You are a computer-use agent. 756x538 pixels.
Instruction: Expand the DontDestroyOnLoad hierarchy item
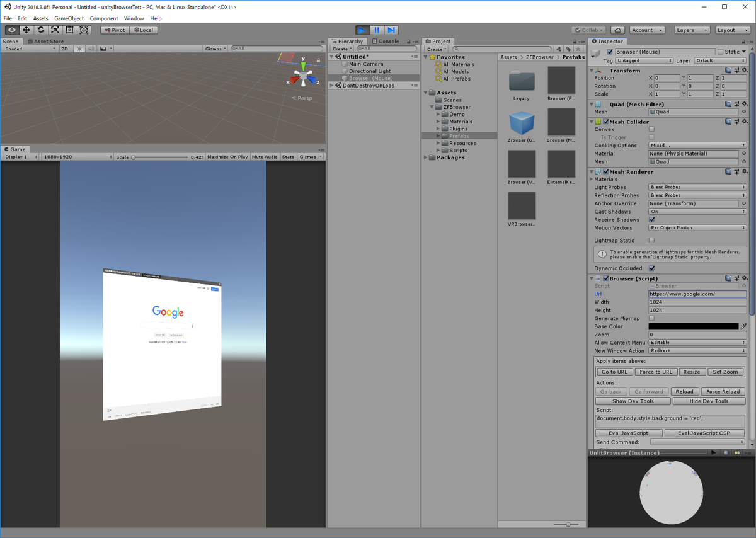(x=332, y=86)
